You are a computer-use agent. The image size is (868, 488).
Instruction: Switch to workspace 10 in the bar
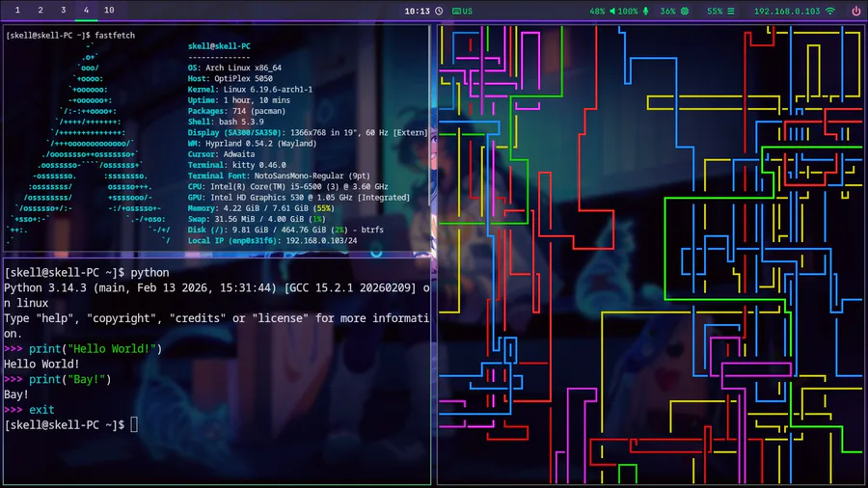click(x=109, y=10)
